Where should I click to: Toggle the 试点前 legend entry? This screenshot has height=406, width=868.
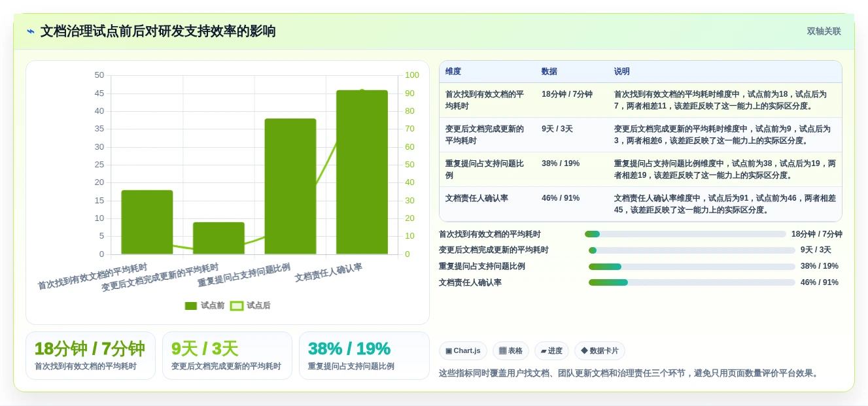(x=205, y=305)
